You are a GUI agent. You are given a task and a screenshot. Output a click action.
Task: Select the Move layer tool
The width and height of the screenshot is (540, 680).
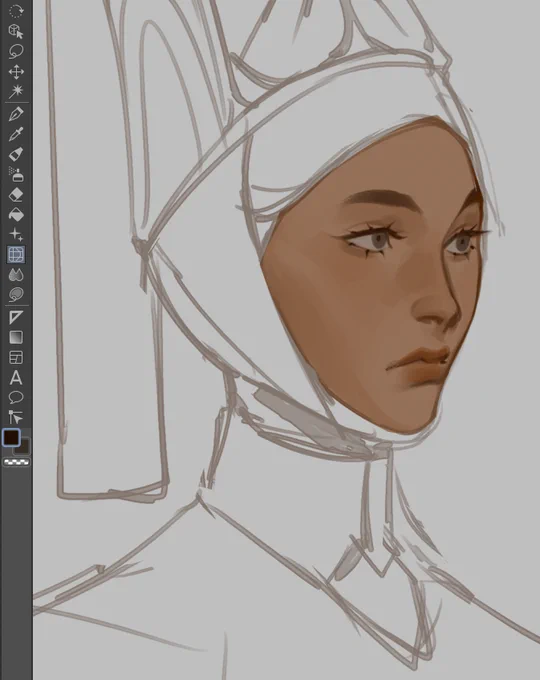[16, 72]
